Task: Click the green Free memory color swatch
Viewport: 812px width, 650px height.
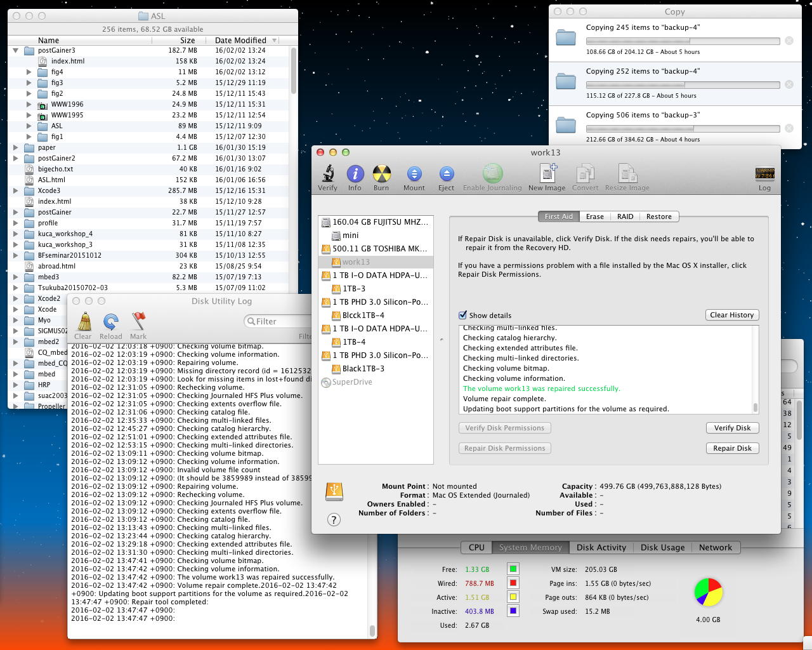Action: pyautogui.click(x=513, y=569)
